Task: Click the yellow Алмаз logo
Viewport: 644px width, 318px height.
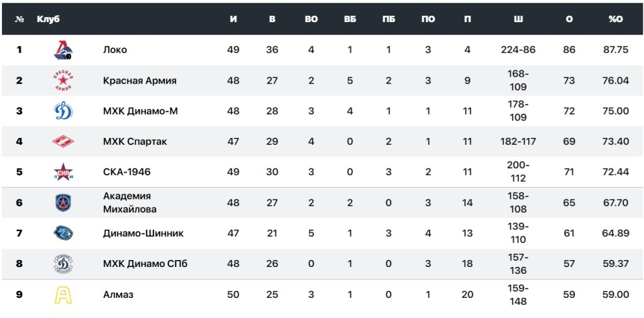Action: click(x=64, y=294)
